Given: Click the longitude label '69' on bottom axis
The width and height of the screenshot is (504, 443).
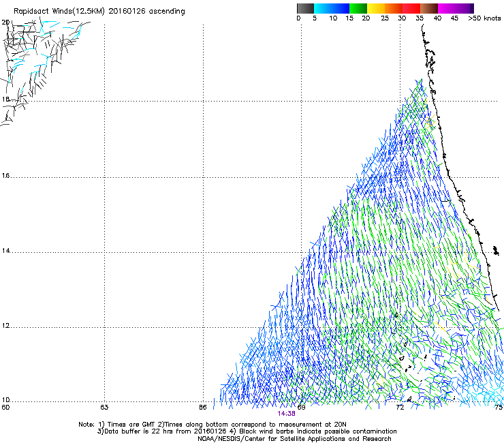Looking at the screenshot, I should coord(301,408).
